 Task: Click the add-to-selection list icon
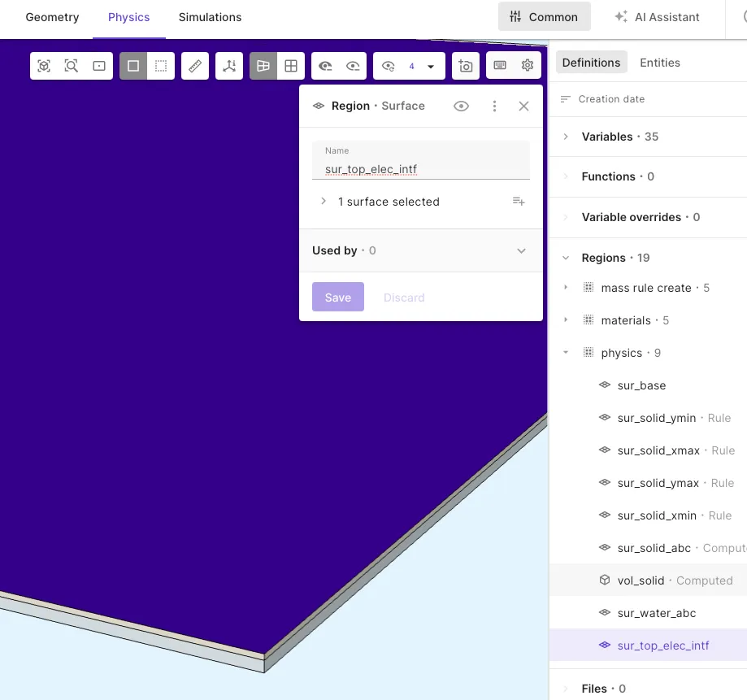519,202
